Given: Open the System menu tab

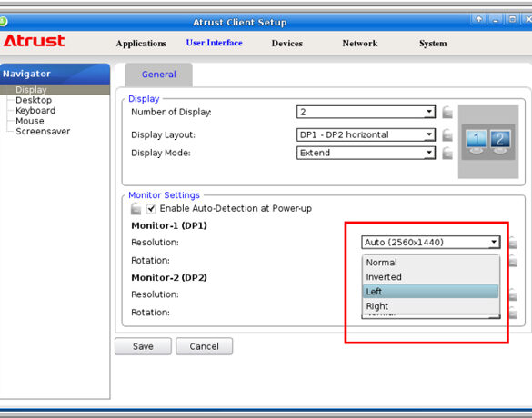Looking at the screenshot, I should (x=433, y=44).
